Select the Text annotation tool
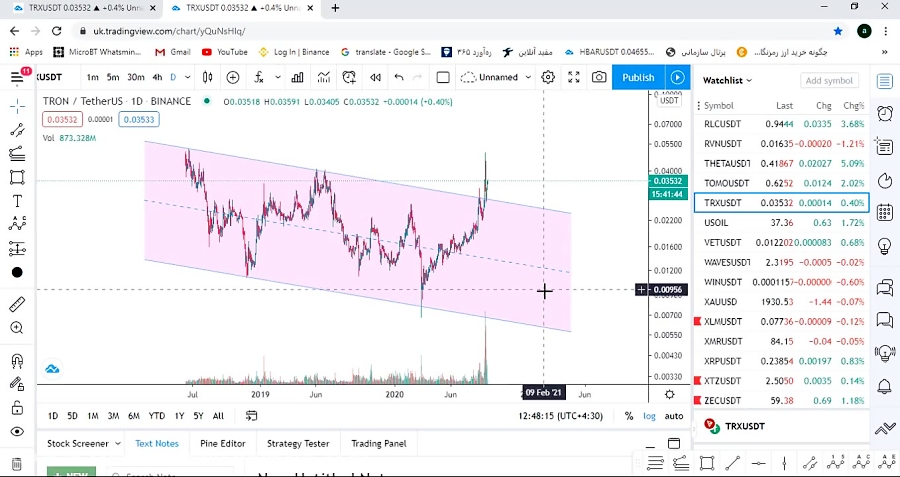 [x=17, y=201]
